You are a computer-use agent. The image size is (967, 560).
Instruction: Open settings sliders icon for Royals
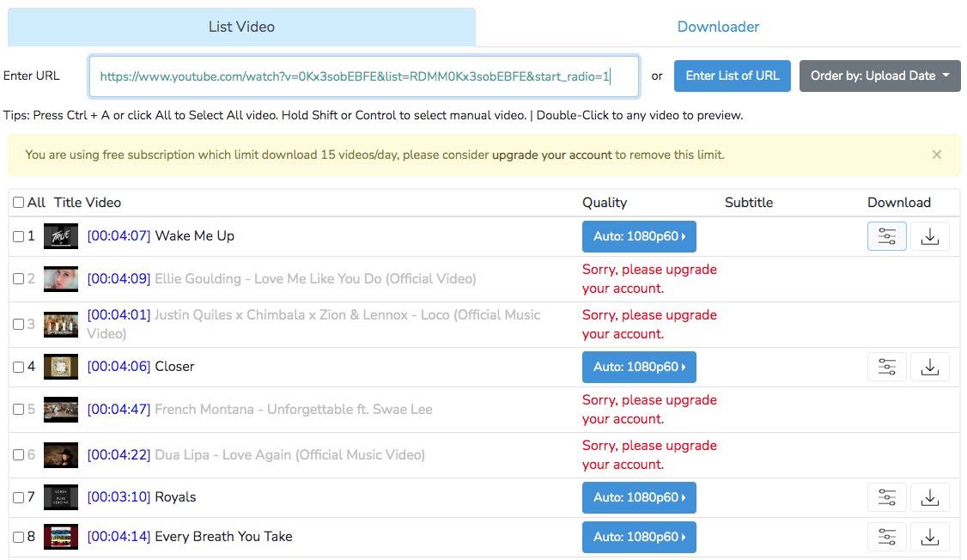click(887, 497)
